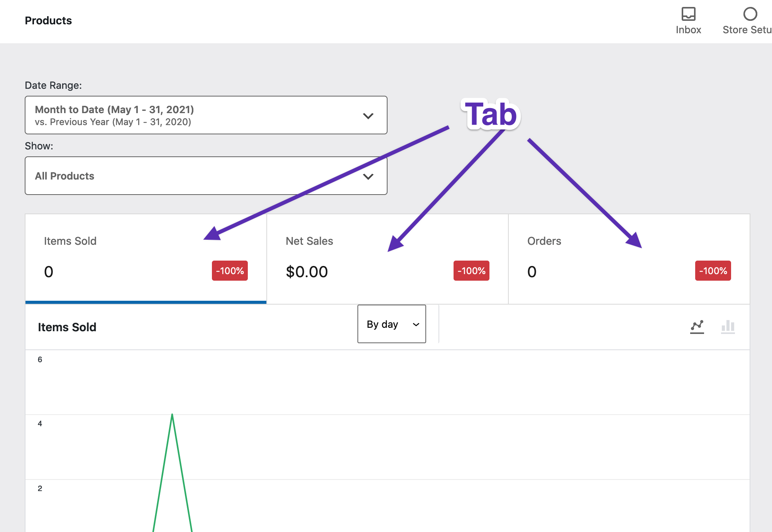
Task: Click the Products page heading
Action: click(x=48, y=20)
